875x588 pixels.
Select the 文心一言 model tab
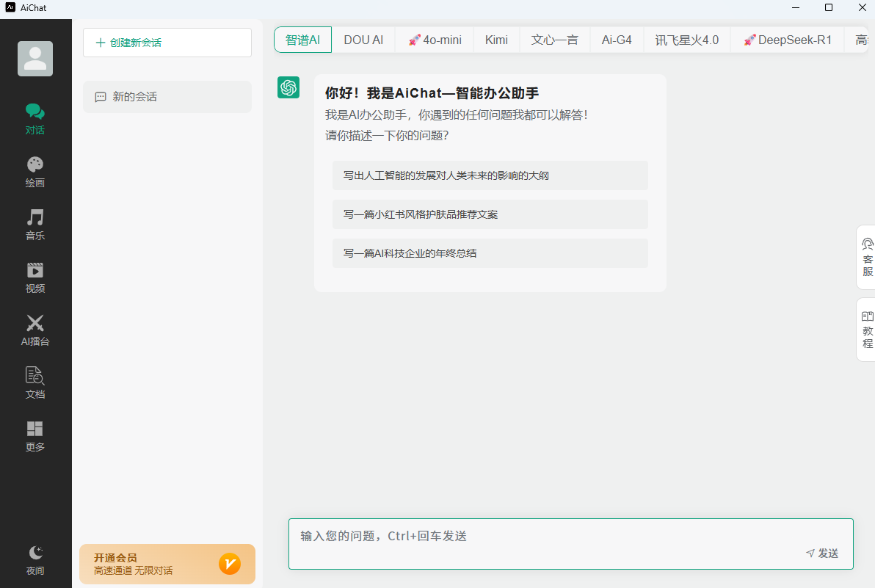click(554, 40)
